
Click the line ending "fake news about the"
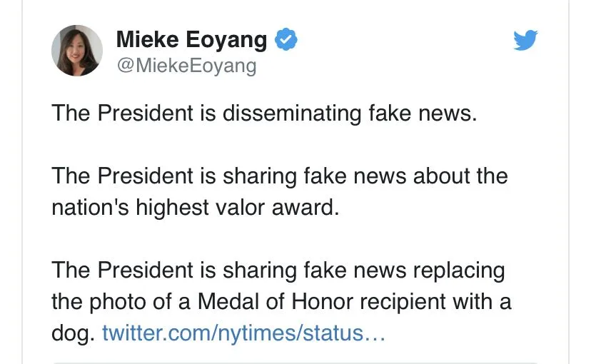pos(279,176)
